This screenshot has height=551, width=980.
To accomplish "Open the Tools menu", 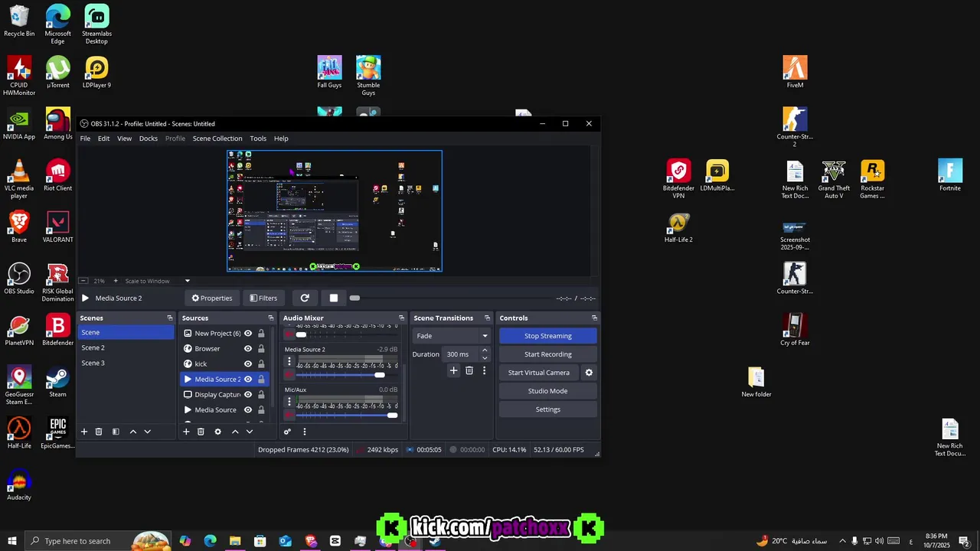I will click(258, 139).
